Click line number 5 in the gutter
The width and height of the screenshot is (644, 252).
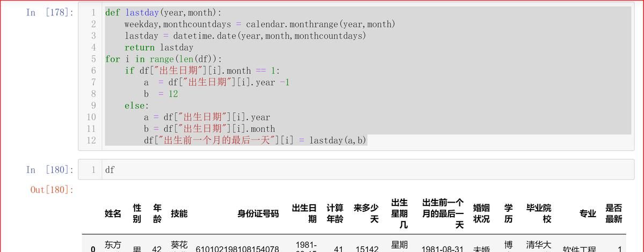point(93,59)
